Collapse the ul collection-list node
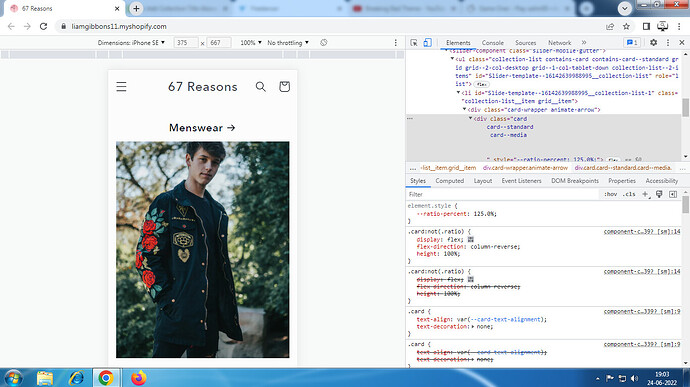This screenshot has width=690, height=387. point(452,59)
